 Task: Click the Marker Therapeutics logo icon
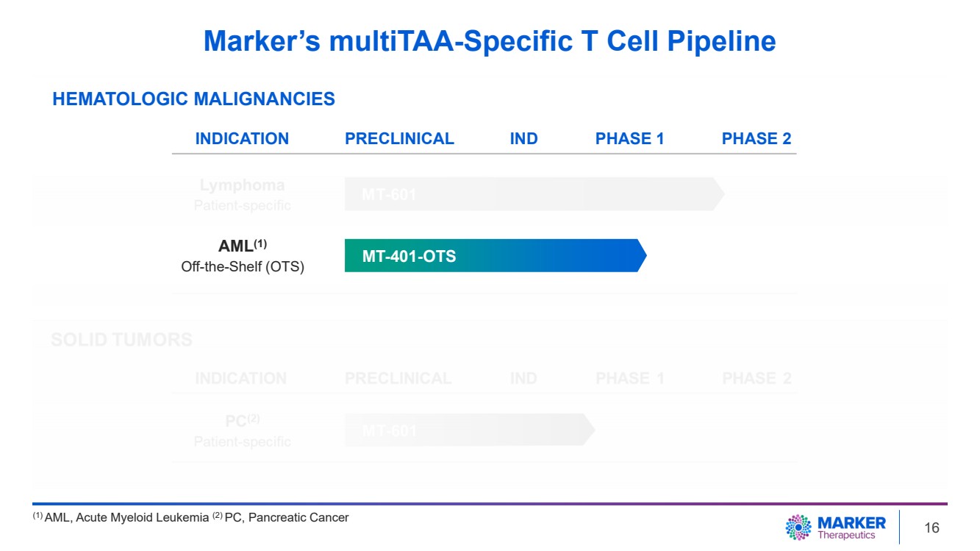coord(798,527)
